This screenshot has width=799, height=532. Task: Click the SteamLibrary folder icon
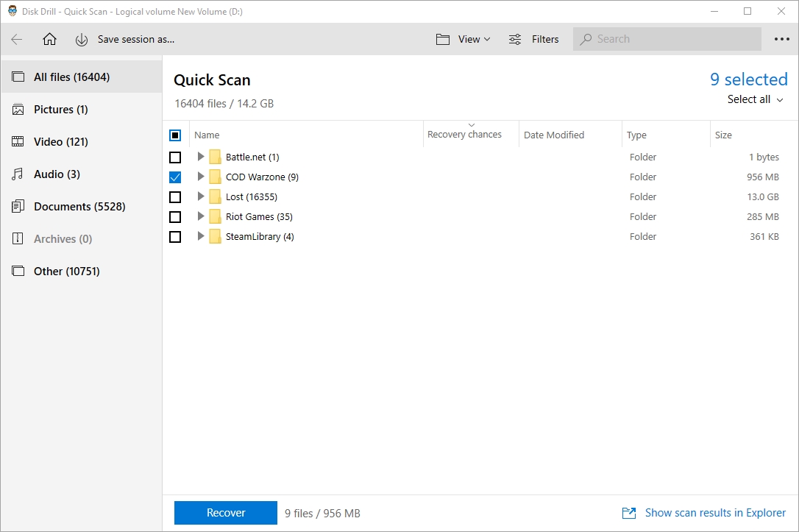[x=215, y=236]
